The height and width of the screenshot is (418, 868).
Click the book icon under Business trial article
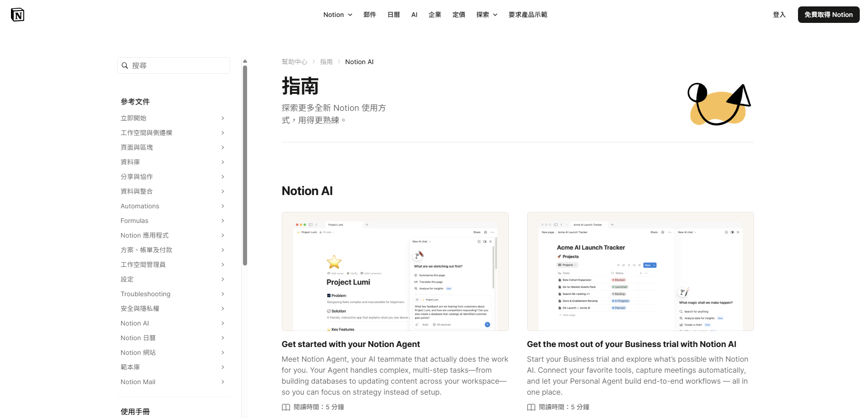[531, 407]
